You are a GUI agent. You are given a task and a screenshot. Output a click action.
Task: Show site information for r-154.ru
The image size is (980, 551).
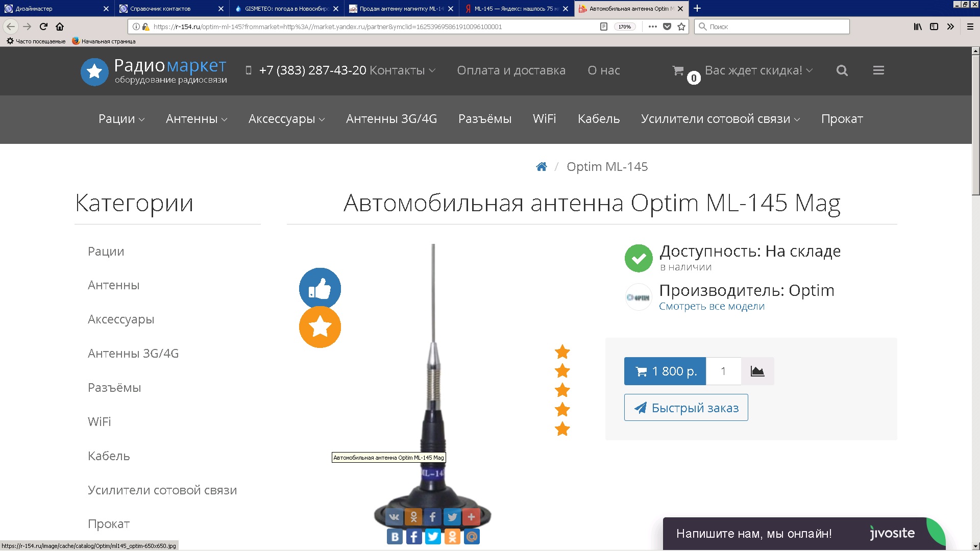pos(136,27)
